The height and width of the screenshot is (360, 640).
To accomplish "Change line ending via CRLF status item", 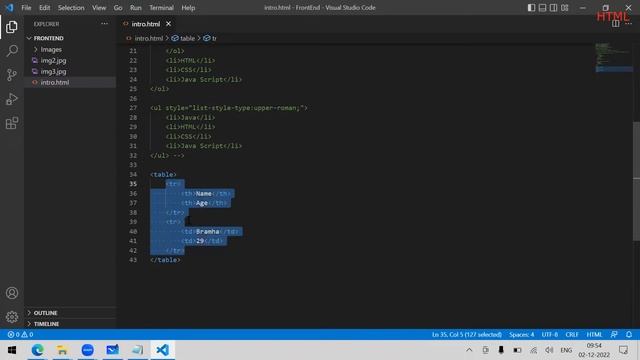I will click(x=572, y=334).
